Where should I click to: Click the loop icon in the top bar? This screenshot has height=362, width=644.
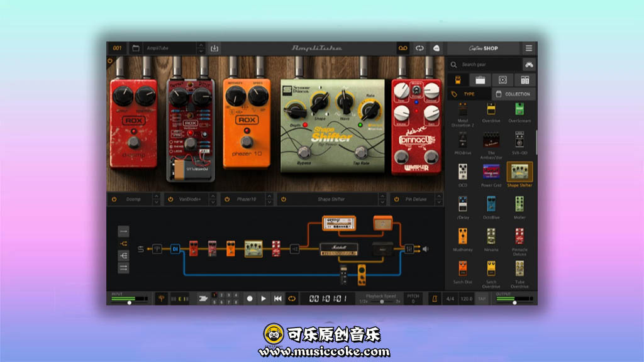[419, 48]
